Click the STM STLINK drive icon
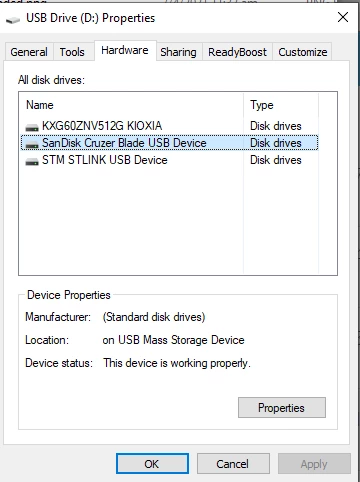The height and width of the screenshot is (482, 360). tap(32, 161)
